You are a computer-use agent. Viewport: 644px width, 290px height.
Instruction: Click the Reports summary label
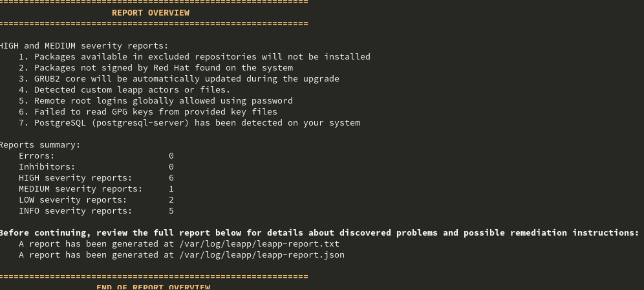(40, 145)
